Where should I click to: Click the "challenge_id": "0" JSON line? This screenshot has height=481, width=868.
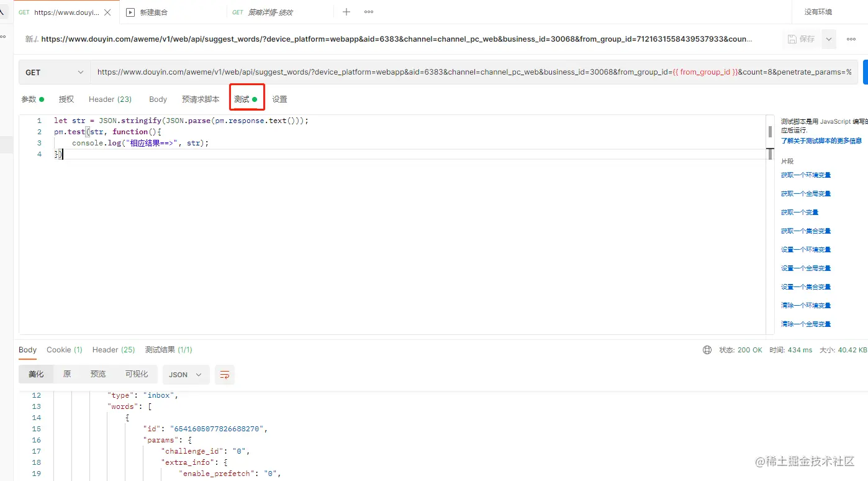(206, 451)
